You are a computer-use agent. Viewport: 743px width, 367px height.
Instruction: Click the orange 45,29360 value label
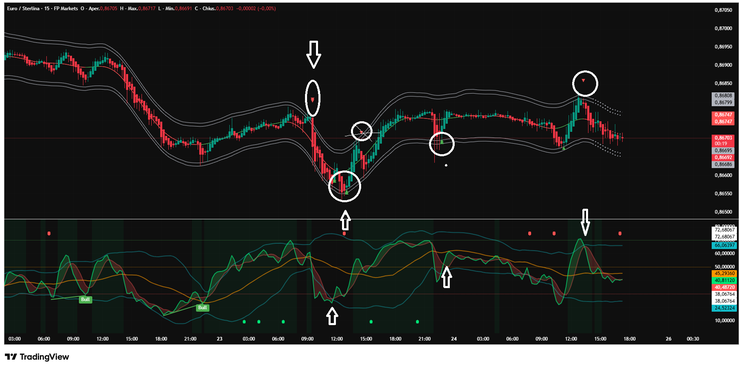[x=724, y=274]
